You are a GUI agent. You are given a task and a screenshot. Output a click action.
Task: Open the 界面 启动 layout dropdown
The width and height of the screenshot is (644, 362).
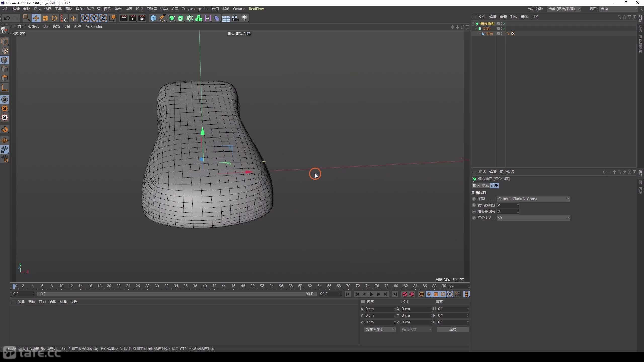[619, 9]
